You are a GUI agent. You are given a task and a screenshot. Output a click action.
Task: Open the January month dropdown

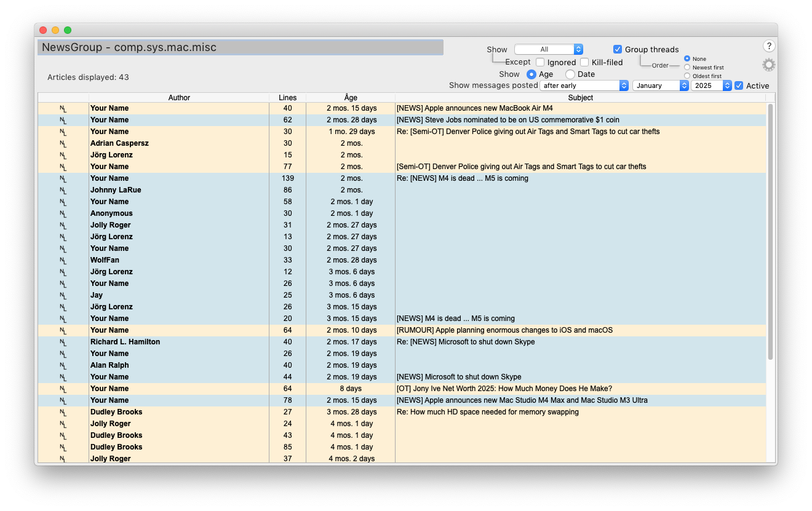[x=660, y=85]
